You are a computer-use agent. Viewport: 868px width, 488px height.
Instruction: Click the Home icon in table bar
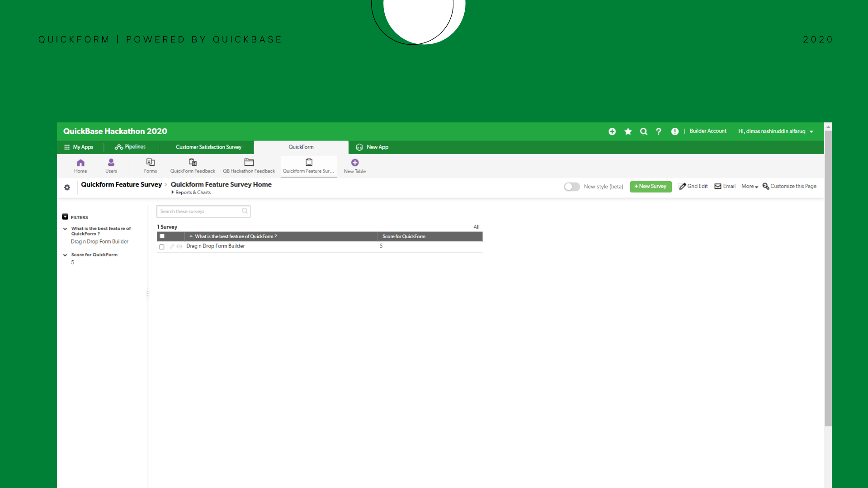tap(80, 163)
